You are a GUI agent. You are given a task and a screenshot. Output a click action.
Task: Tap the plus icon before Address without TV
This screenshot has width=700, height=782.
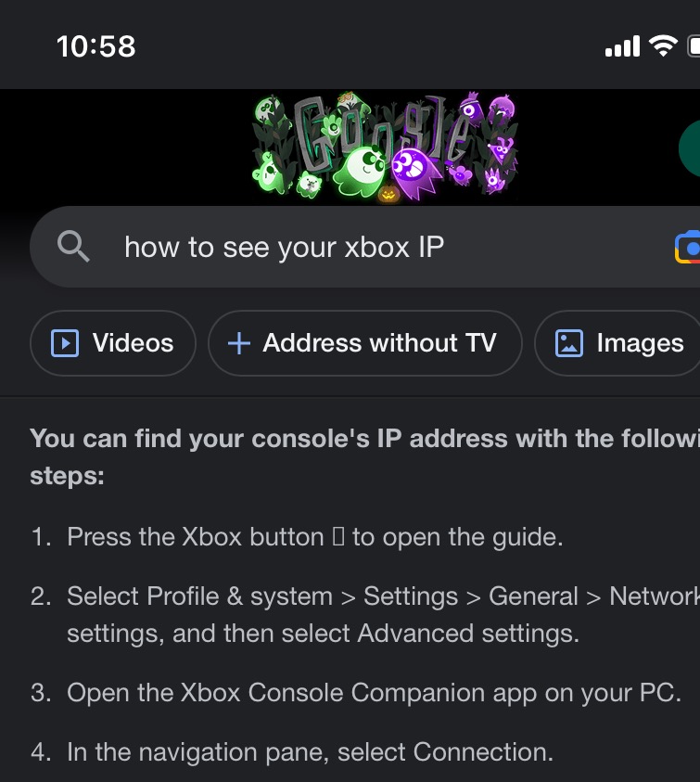[239, 343]
